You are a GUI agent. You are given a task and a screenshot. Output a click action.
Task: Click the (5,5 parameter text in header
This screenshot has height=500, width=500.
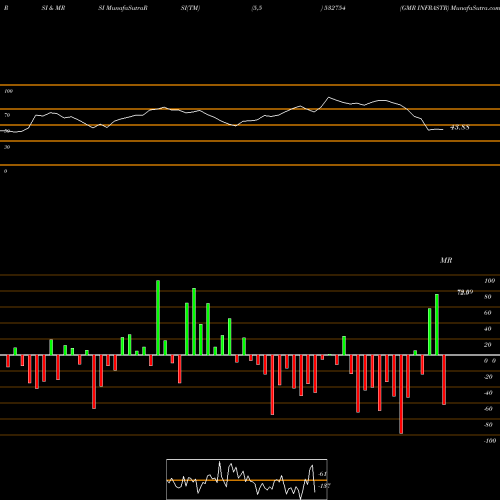click(257, 8)
